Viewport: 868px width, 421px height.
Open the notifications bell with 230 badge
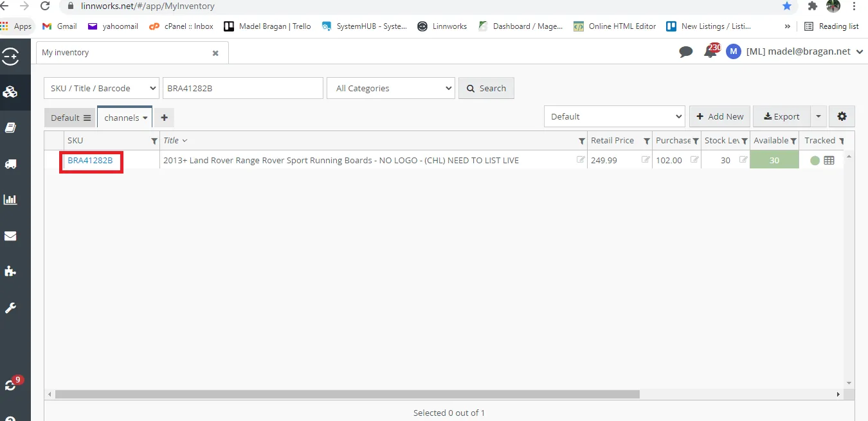[711, 51]
